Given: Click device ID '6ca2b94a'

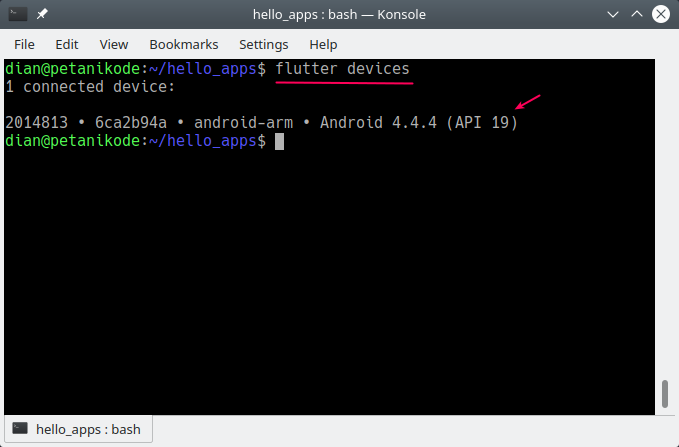Looking at the screenshot, I should (131, 123).
